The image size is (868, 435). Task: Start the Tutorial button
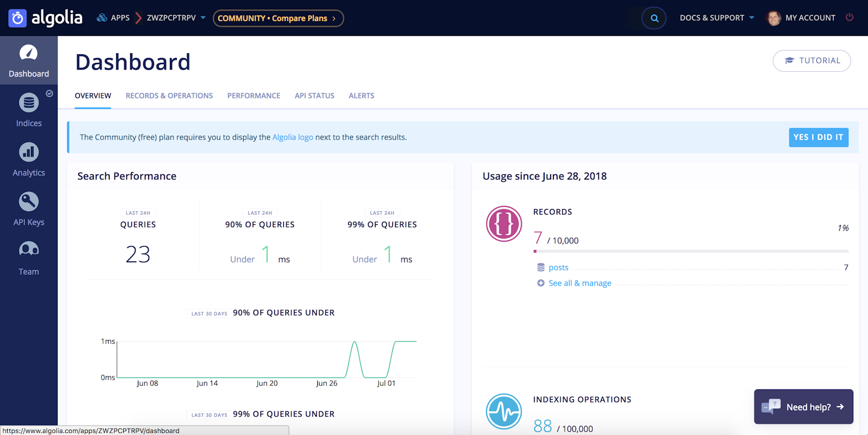pyautogui.click(x=812, y=61)
